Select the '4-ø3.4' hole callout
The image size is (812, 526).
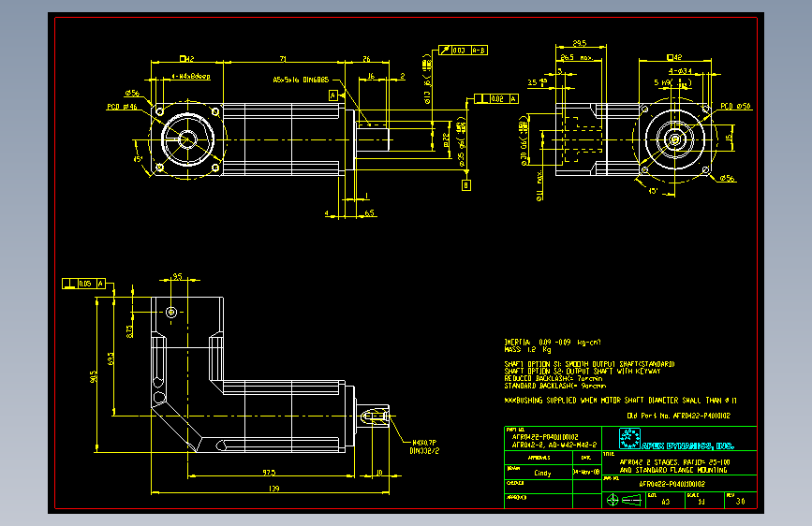[679, 71]
